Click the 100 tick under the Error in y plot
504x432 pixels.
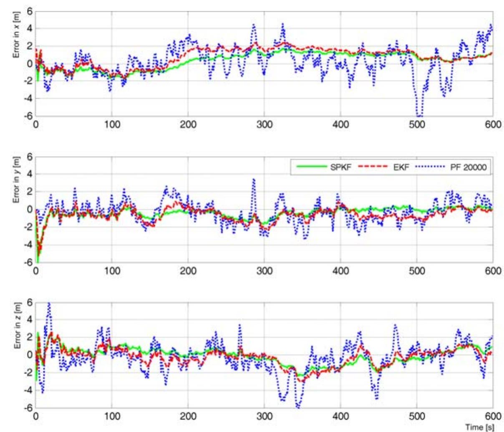112,271
